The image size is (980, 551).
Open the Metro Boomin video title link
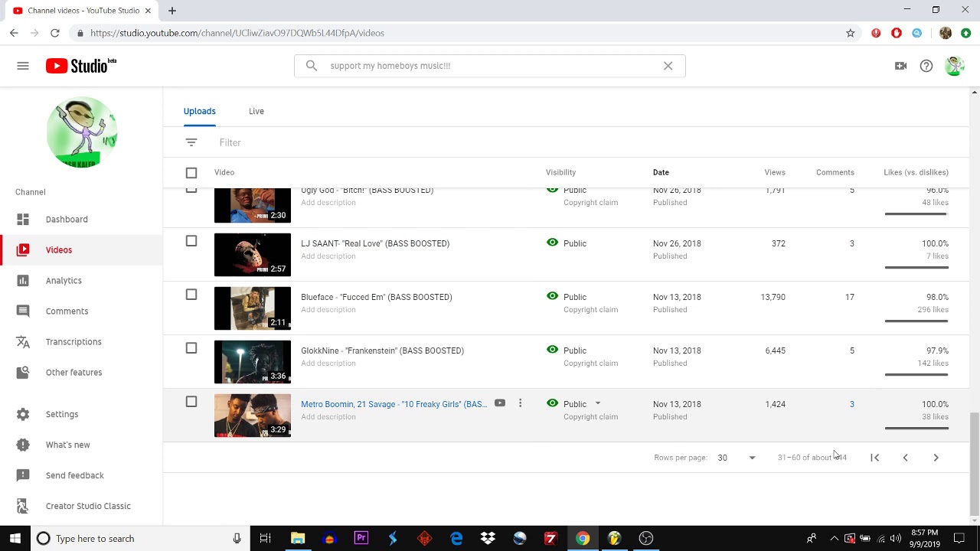tap(394, 404)
